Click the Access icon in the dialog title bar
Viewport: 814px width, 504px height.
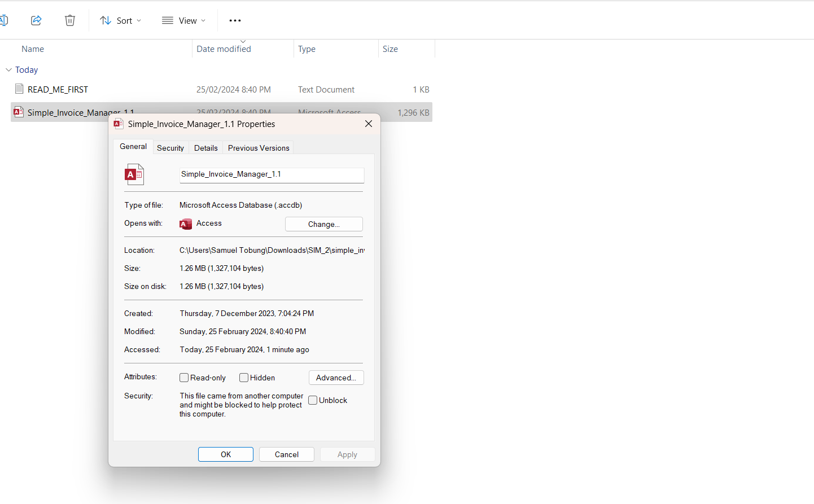click(x=119, y=124)
